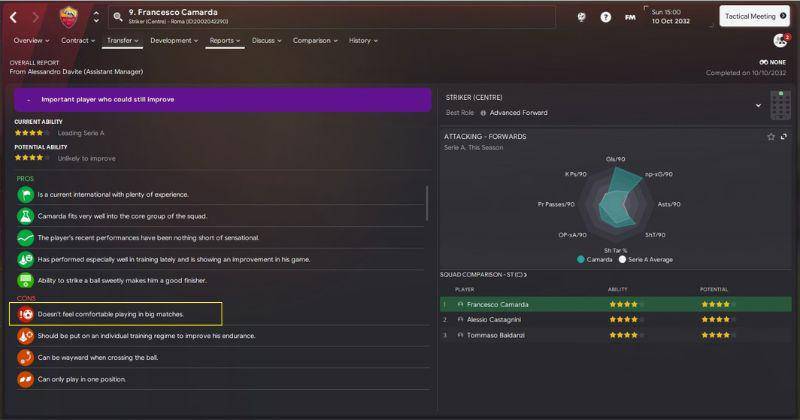The height and width of the screenshot is (420, 800).
Task: Click the Francesco Camarda search field
Action: tap(332, 17)
